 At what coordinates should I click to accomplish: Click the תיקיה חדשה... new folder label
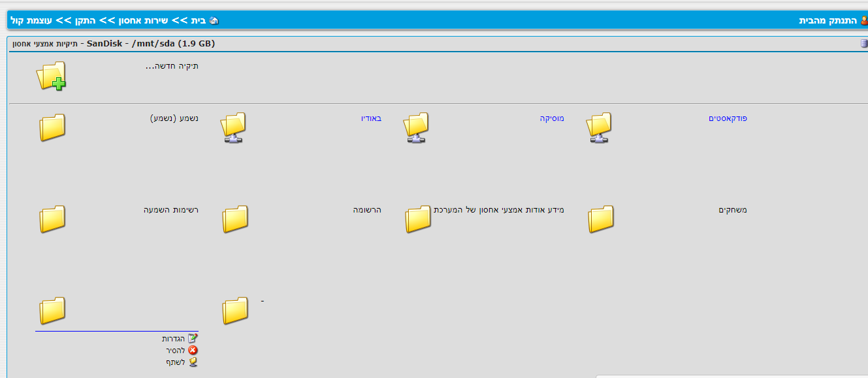tap(172, 66)
